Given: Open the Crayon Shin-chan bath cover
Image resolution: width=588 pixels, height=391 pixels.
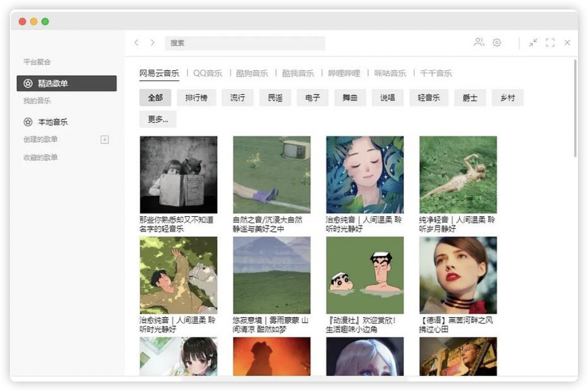Looking at the screenshot, I should (365, 275).
